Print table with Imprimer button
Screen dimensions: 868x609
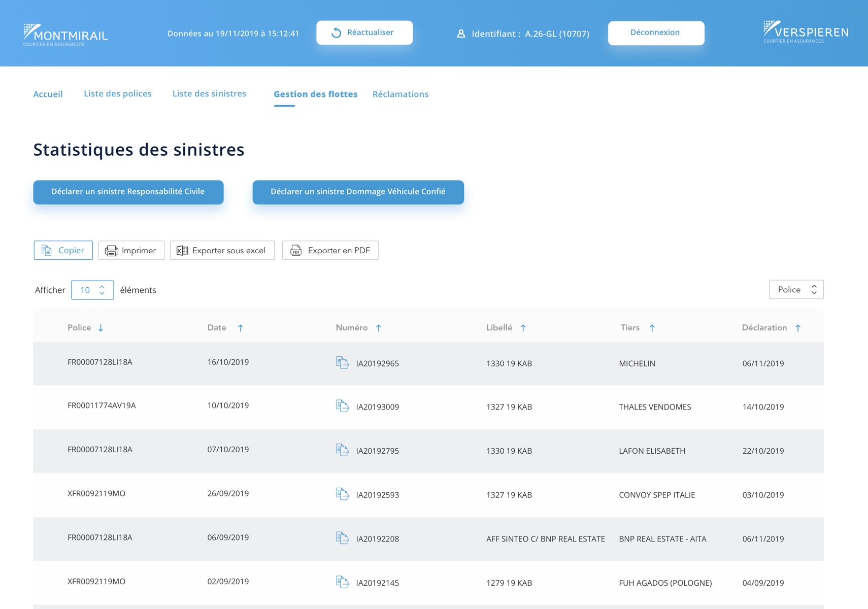click(131, 250)
